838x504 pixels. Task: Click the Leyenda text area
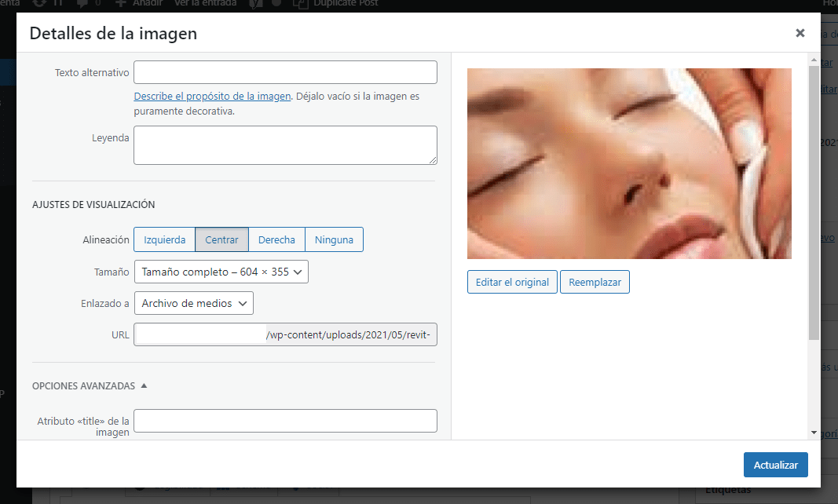[x=285, y=145]
